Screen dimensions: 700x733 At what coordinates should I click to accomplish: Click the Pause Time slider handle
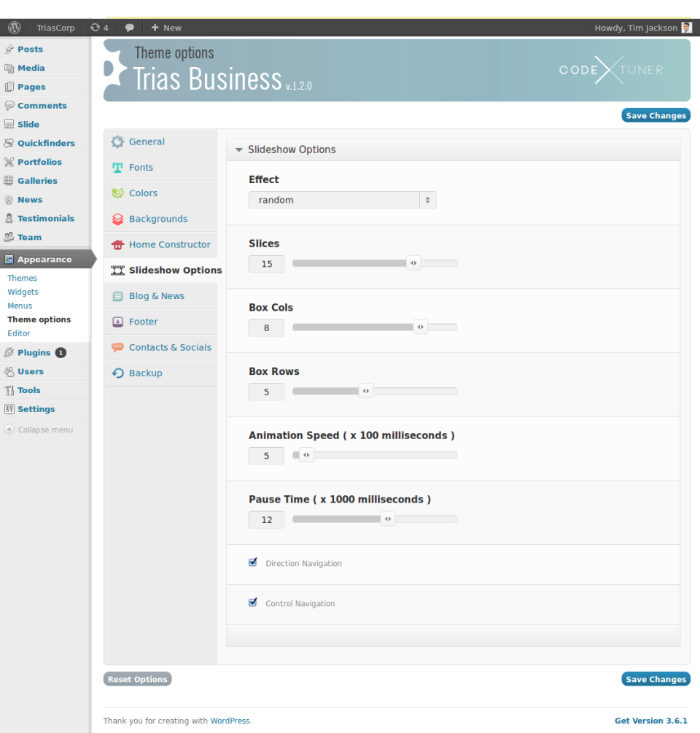[x=388, y=519]
